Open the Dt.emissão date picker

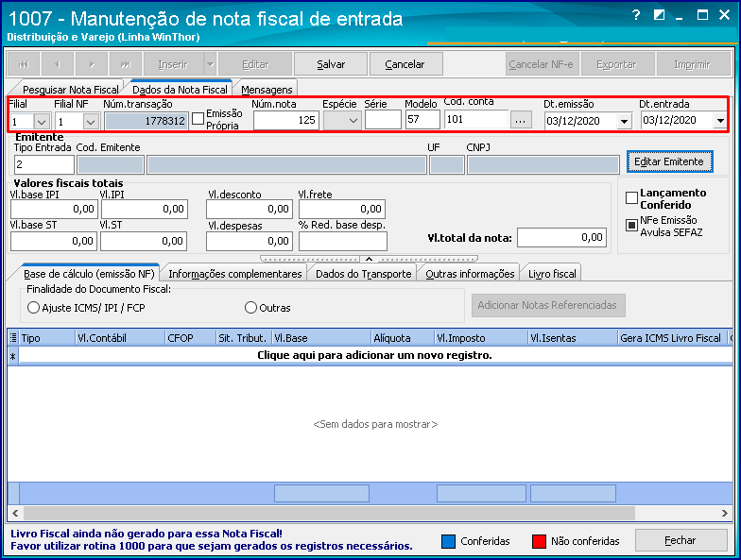click(x=624, y=121)
